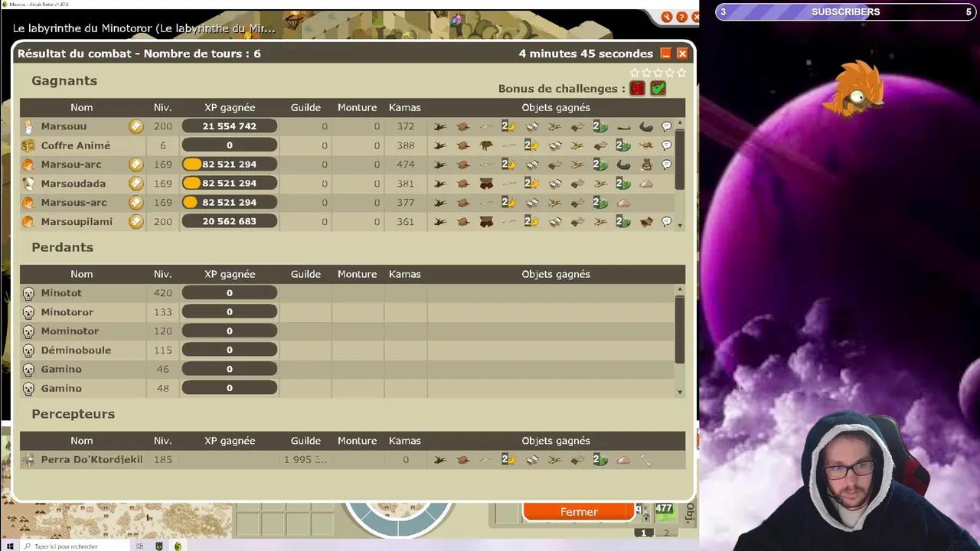Click the pink stone item in Marsous-arc's row
Viewport: 980px width, 551px height.
pos(623,203)
